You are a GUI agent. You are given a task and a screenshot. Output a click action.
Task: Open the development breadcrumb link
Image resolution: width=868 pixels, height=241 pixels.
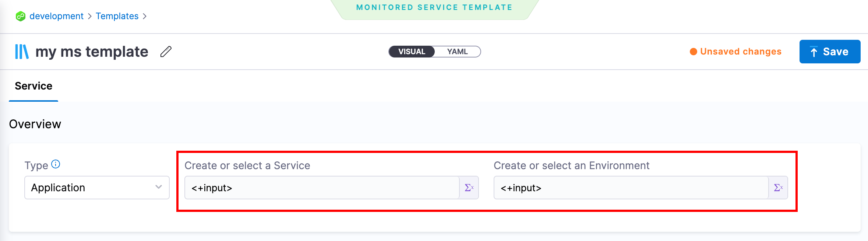tap(56, 16)
